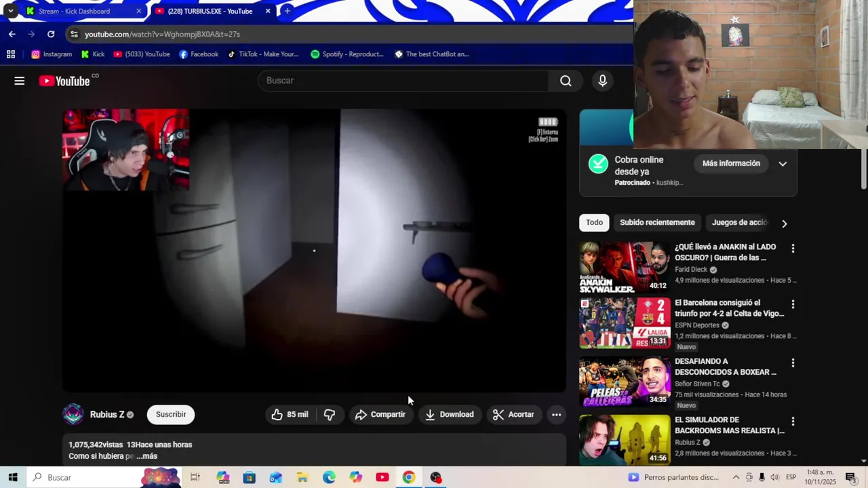This screenshot has width=868, height=488.
Task: Click the ¿QUÉ llevó a ANAKIN title
Action: 726,252
